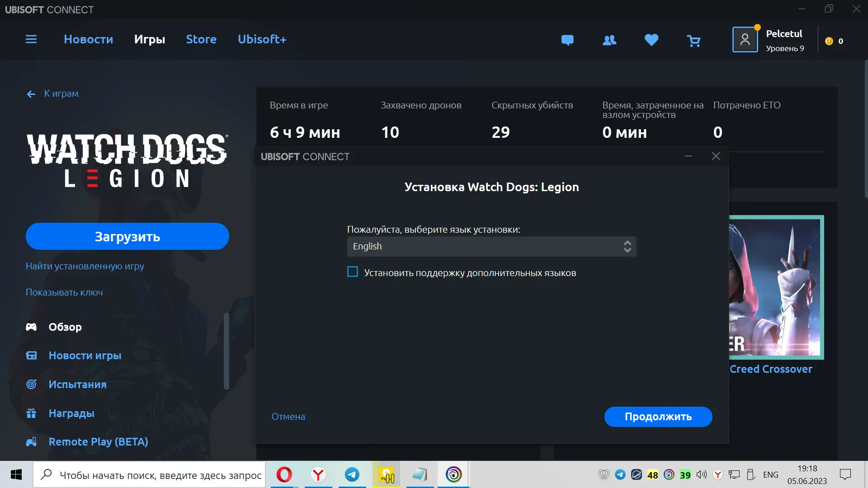The height and width of the screenshot is (488, 868).
Task: Click the Windows Security shield tray icon
Action: tap(604, 474)
